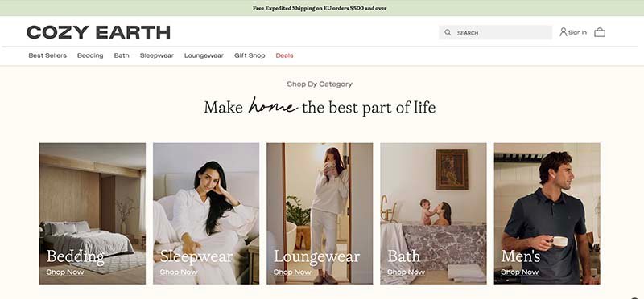Open the Loungewear category photo
This screenshot has width=644, height=299.
point(320,213)
